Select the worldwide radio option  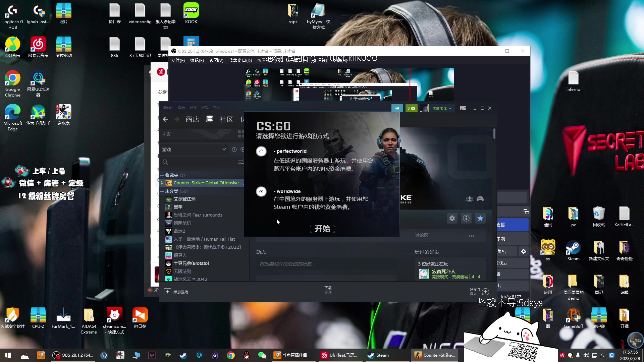tap(261, 192)
